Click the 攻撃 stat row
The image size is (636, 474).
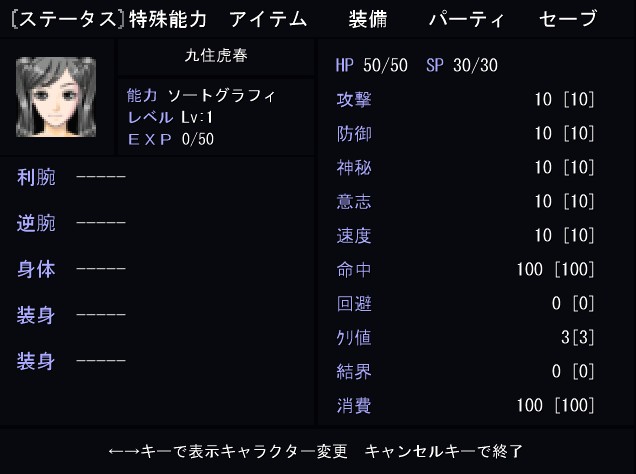pos(465,99)
